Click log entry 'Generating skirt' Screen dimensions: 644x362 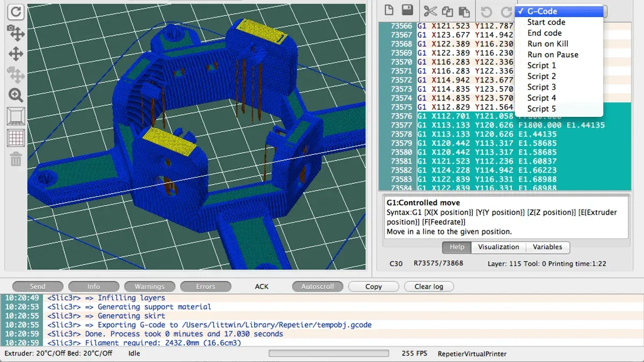click(322, 316)
